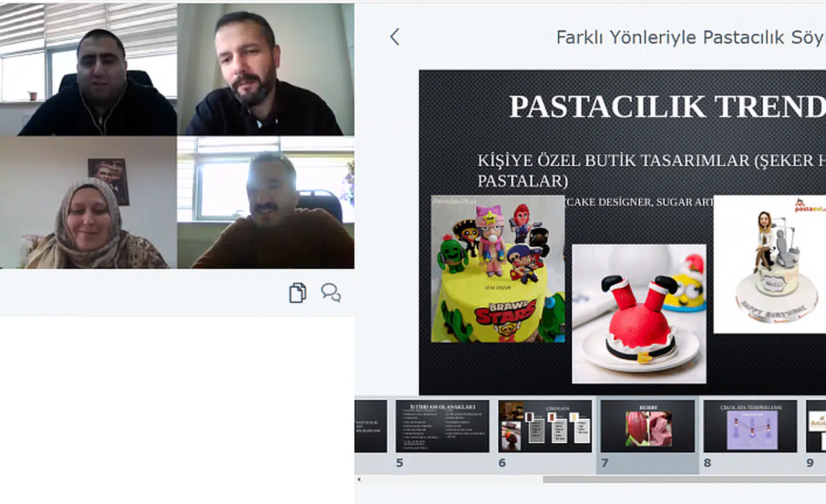This screenshot has width=826, height=504.
Task: Click the bottom-right participant video tile
Action: click(x=265, y=202)
